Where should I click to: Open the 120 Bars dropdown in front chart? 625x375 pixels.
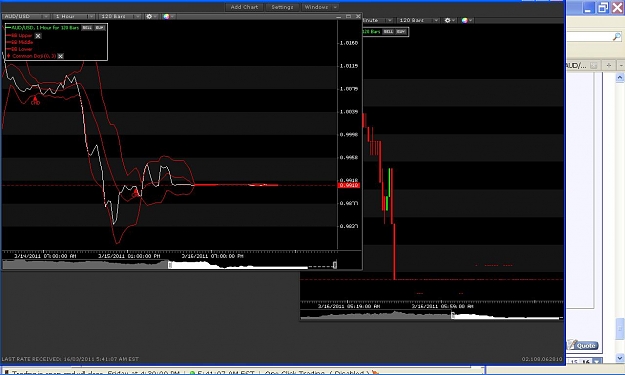(x=119, y=16)
